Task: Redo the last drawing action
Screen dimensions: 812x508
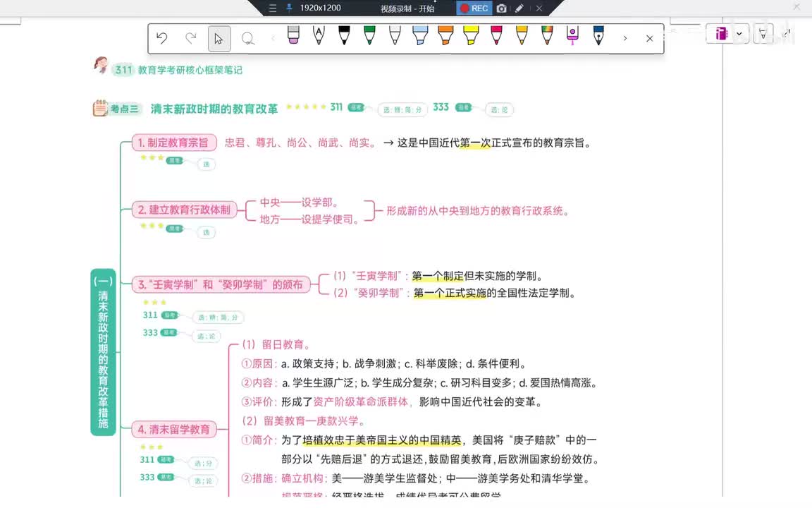Action: [191, 38]
